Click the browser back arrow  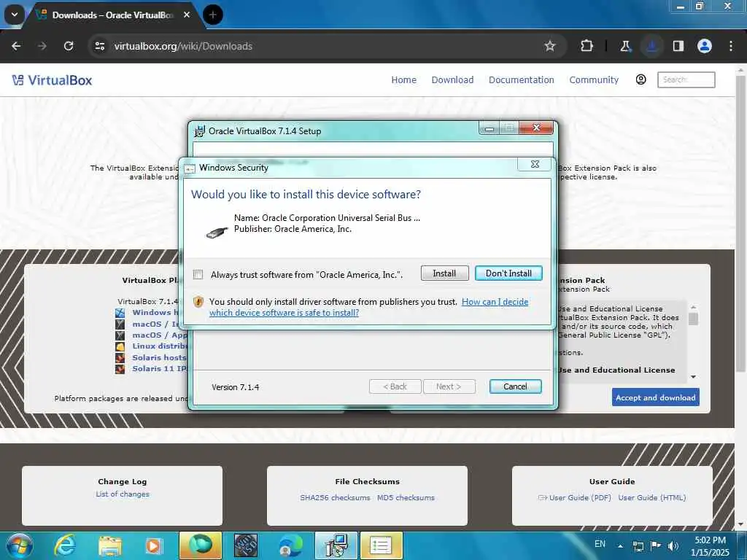tap(16, 46)
